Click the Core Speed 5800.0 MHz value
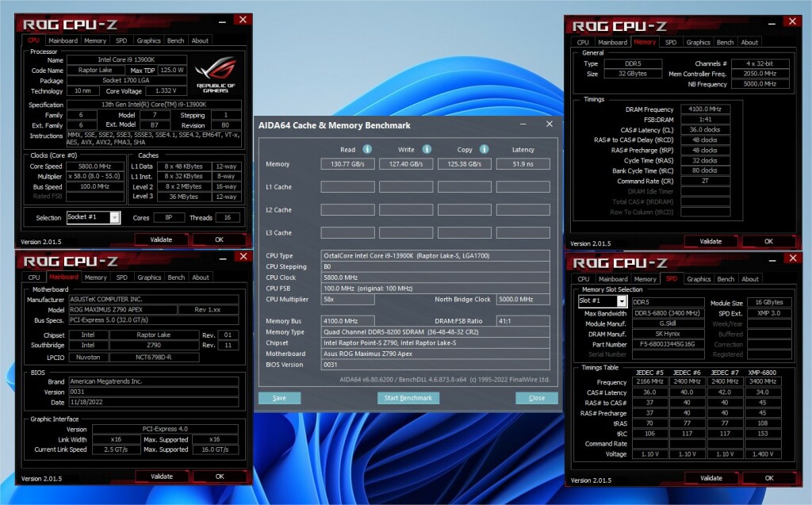 point(95,166)
